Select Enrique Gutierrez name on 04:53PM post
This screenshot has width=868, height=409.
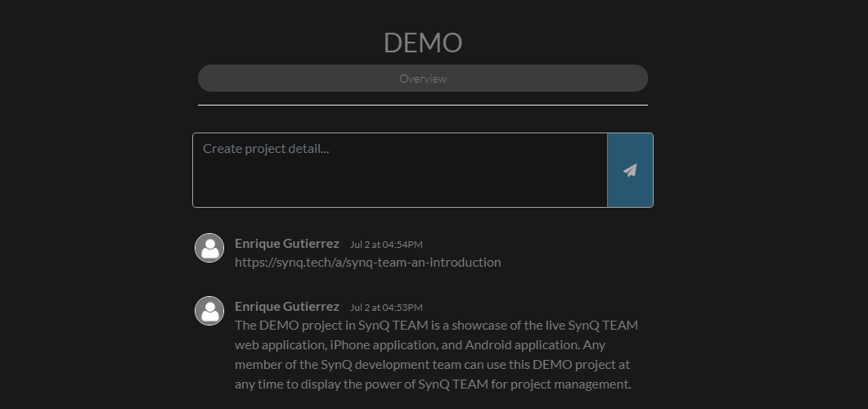coord(287,307)
